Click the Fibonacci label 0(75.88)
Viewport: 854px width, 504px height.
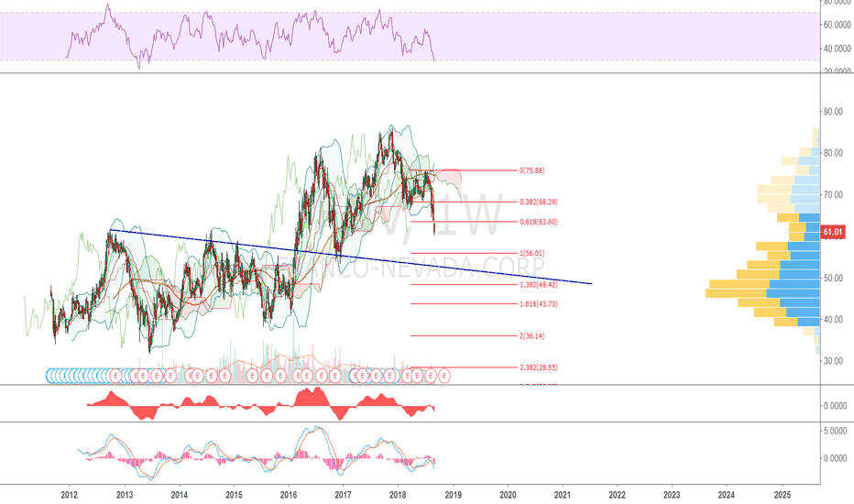pos(531,170)
